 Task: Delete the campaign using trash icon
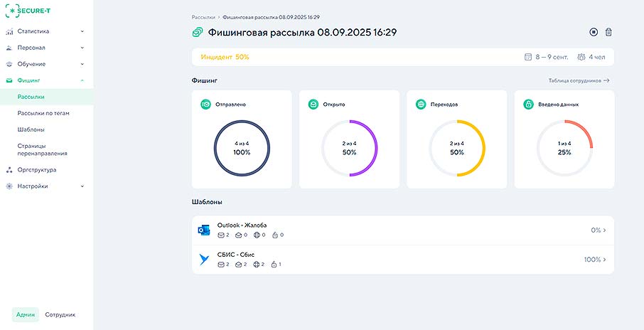[608, 32]
